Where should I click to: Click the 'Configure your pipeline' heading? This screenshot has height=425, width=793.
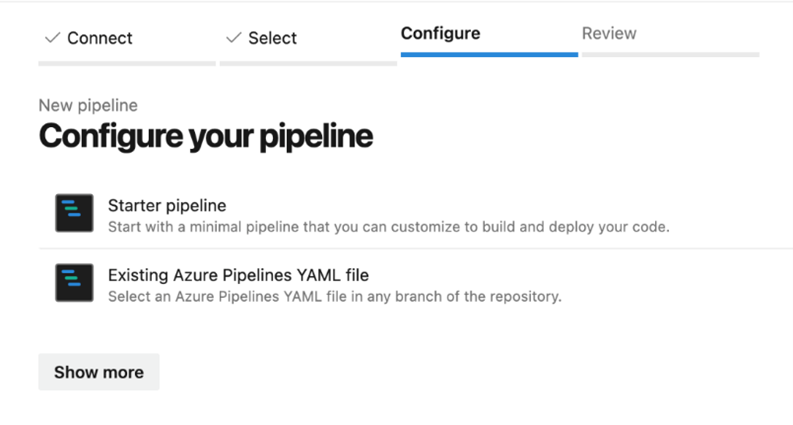(205, 136)
